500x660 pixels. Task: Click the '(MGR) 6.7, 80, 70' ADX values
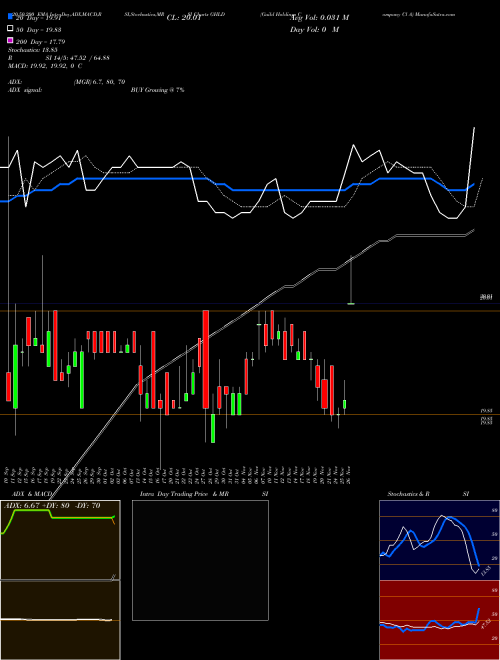[99, 82]
